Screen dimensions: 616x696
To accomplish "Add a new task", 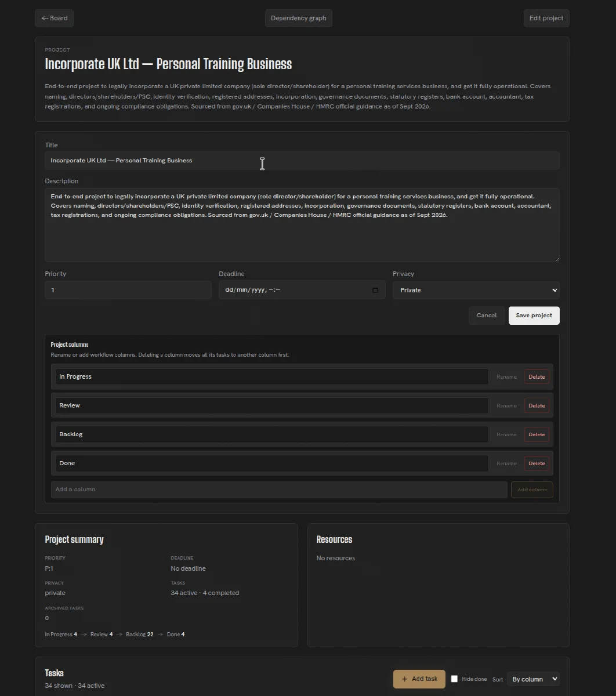I will (x=419, y=679).
